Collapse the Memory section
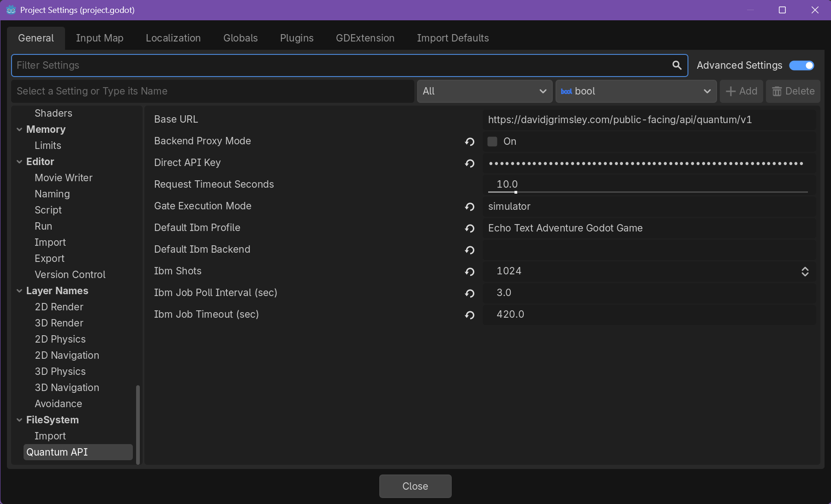The width and height of the screenshot is (831, 504). 19,130
